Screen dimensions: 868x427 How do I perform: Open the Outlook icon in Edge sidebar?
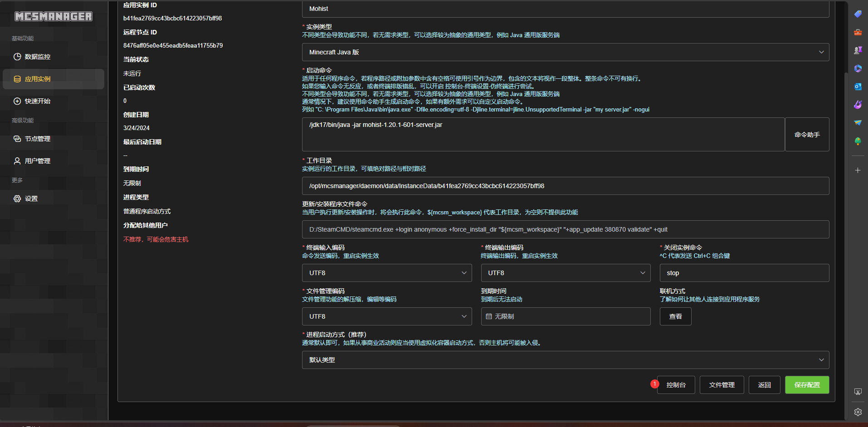click(x=858, y=87)
